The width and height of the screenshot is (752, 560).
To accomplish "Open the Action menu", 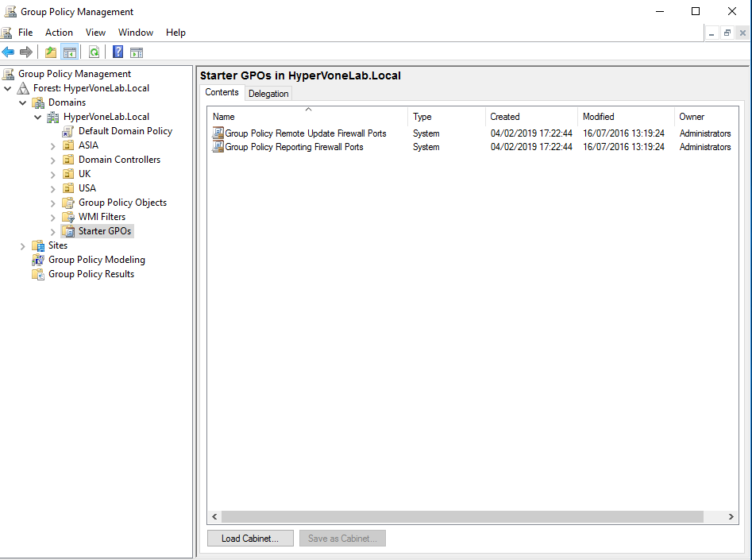I will (x=59, y=32).
